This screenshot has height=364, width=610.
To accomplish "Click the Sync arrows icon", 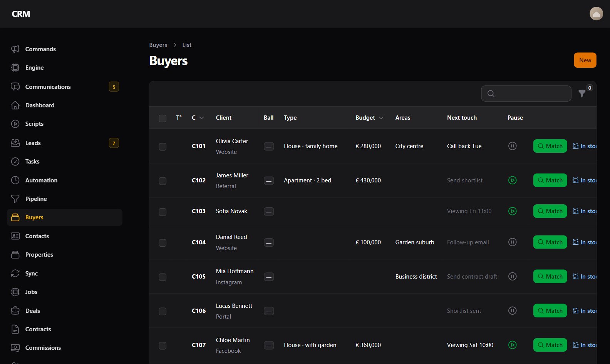I will pyautogui.click(x=15, y=274).
